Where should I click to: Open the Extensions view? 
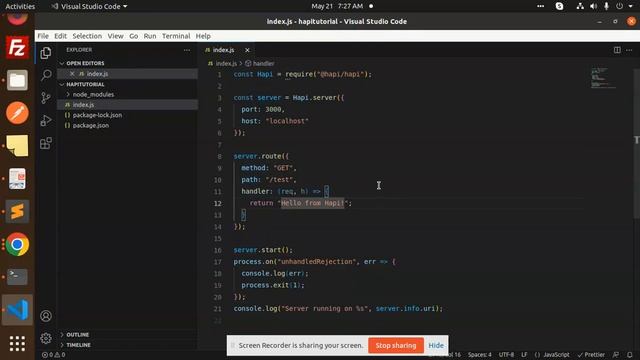[x=46, y=143]
